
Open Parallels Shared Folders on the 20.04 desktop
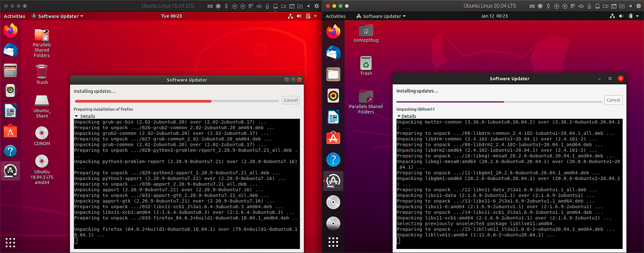click(366, 102)
